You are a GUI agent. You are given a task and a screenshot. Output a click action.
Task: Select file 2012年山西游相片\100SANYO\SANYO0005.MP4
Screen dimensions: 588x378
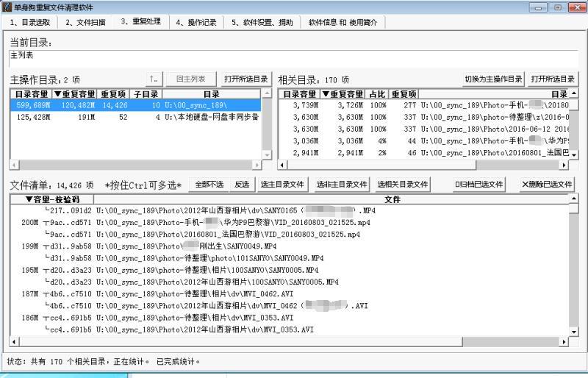tap(290, 282)
